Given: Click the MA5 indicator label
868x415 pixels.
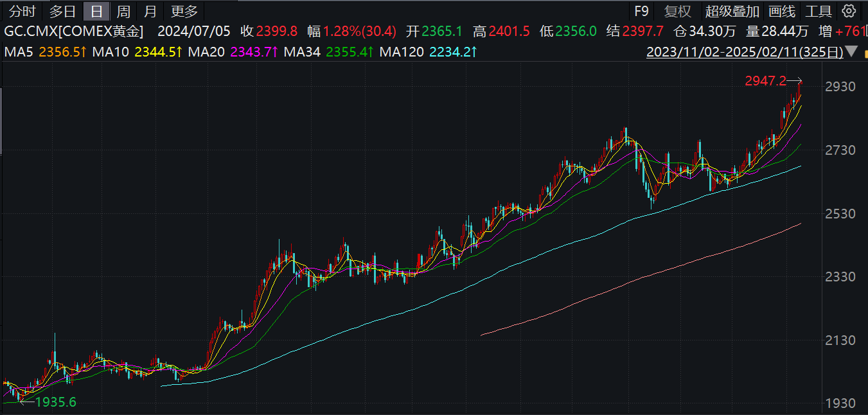Looking at the screenshot, I should pos(45,52).
